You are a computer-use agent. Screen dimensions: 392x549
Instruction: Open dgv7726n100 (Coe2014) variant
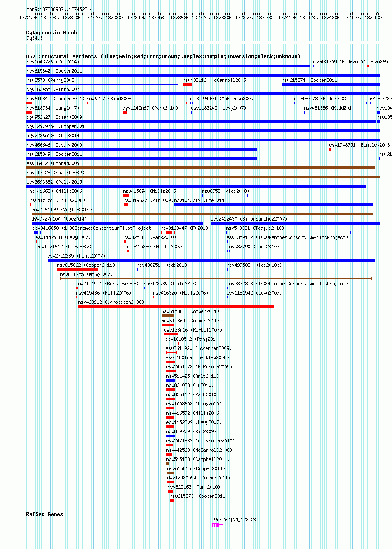(54, 136)
